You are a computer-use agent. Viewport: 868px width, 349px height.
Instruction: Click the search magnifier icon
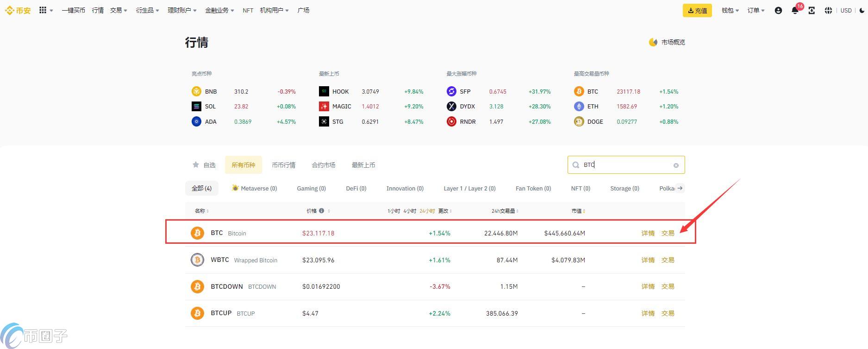pyautogui.click(x=576, y=165)
